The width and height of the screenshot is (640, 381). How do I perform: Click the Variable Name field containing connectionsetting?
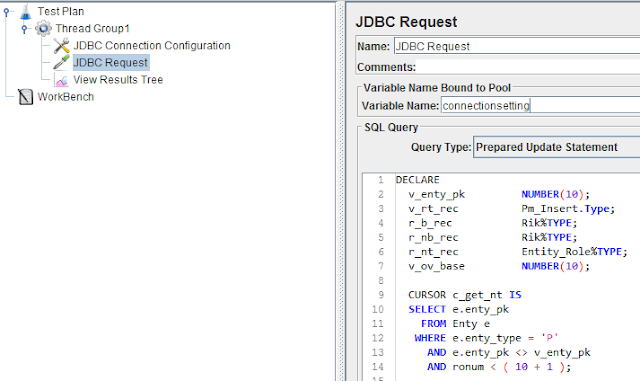click(x=540, y=106)
